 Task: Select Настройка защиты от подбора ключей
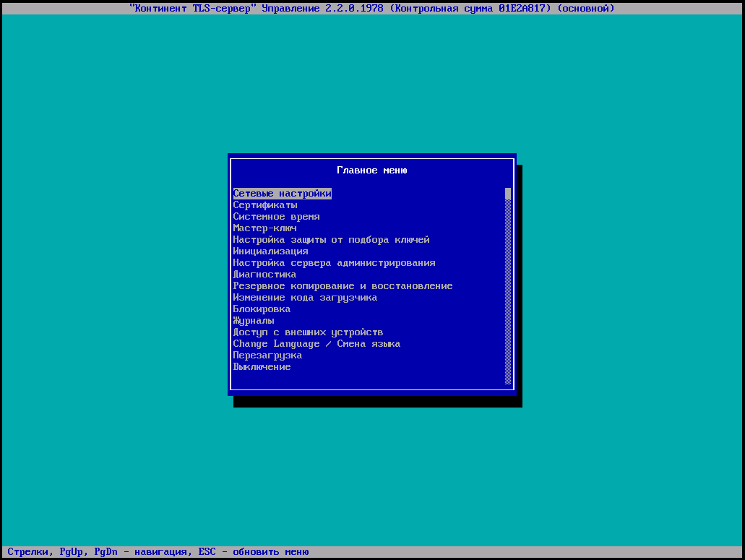pyautogui.click(x=331, y=240)
